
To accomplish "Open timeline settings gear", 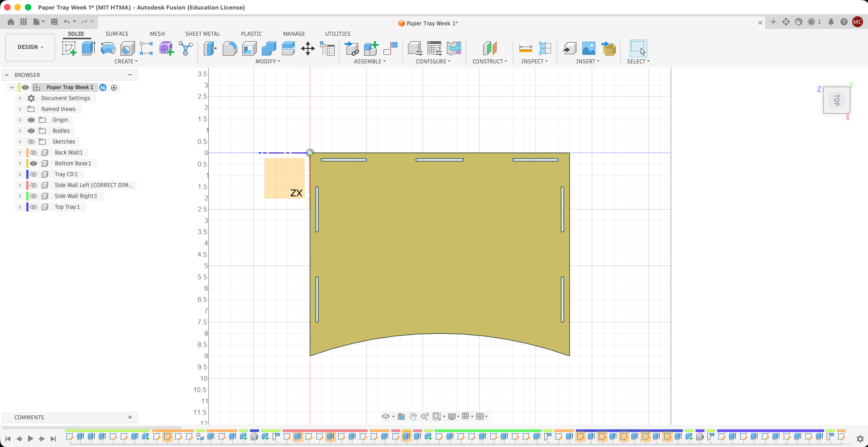I will pyautogui.click(x=860, y=438).
